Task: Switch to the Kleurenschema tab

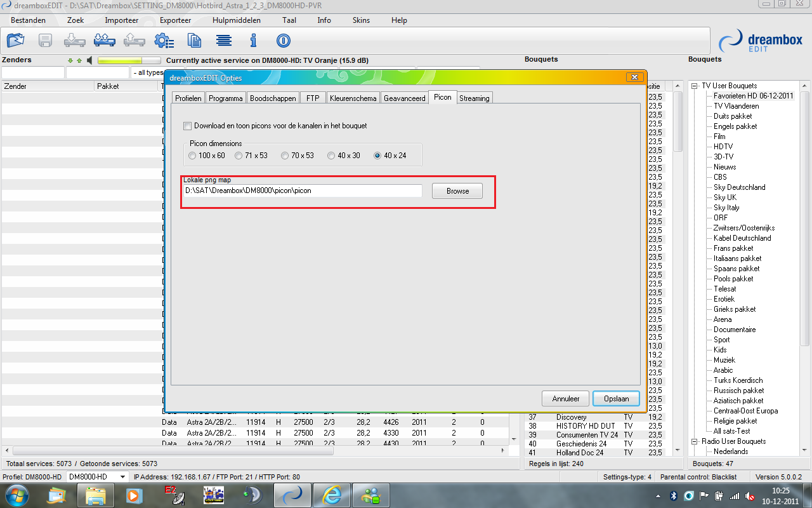Action: point(353,98)
